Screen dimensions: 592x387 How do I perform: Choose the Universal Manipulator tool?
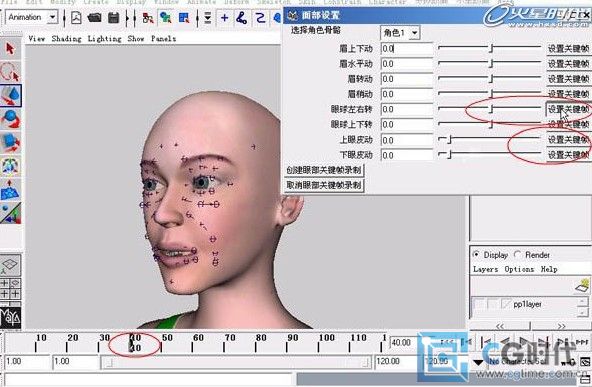click(10, 166)
